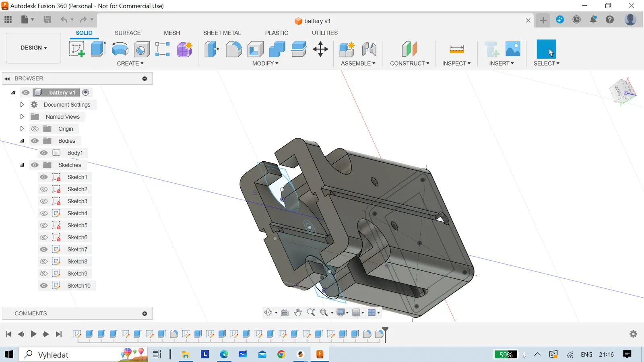This screenshot has width=644, height=362.
Task: Open the INSPECT menu
Action: coord(456,64)
